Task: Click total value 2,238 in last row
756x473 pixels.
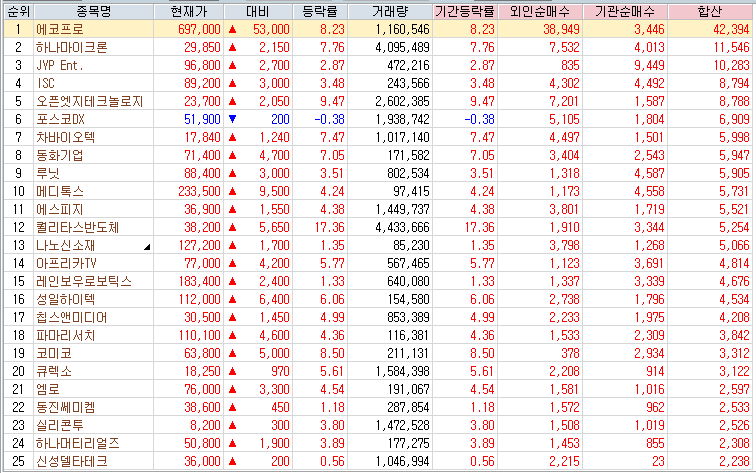Action: [734, 461]
